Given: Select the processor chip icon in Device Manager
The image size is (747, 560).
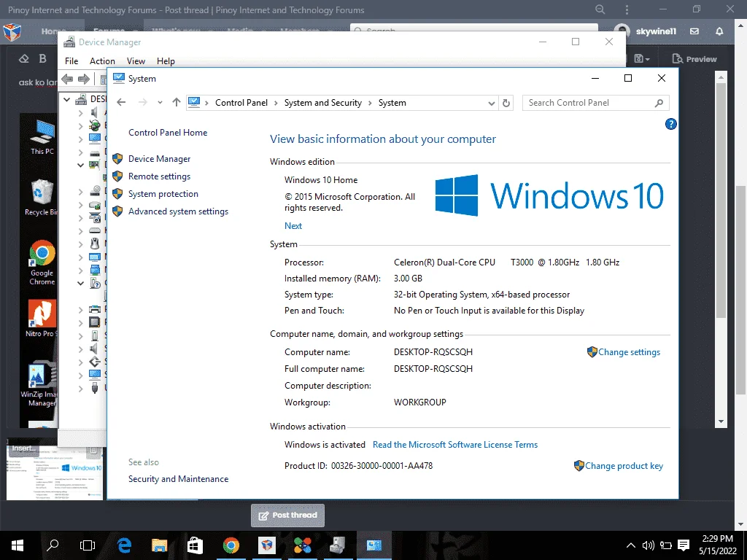Looking at the screenshot, I should click(95, 322).
